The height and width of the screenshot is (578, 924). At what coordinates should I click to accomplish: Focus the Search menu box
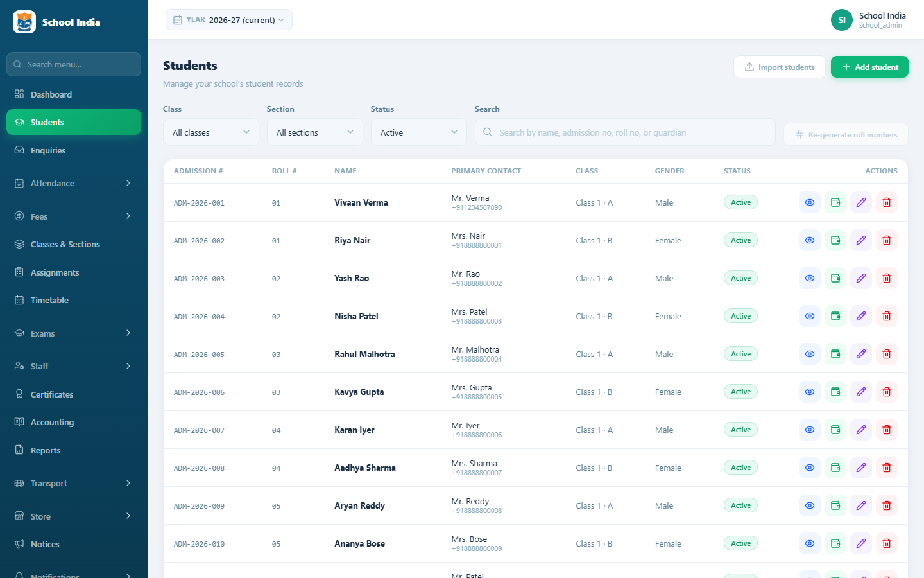click(74, 64)
